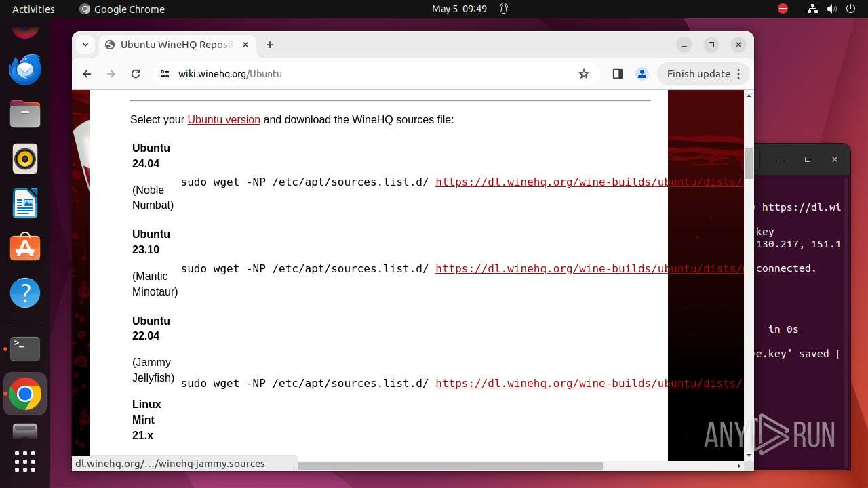Image resolution: width=868 pixels, height=488 pixels.
Task: Show Applications grid
Action: [x=25, y=462]
